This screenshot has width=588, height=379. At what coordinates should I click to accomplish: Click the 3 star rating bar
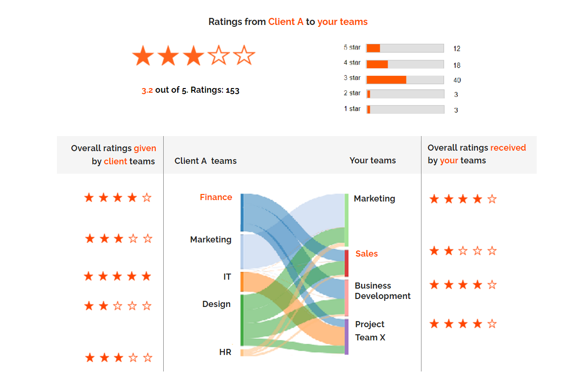coord(405,80)
